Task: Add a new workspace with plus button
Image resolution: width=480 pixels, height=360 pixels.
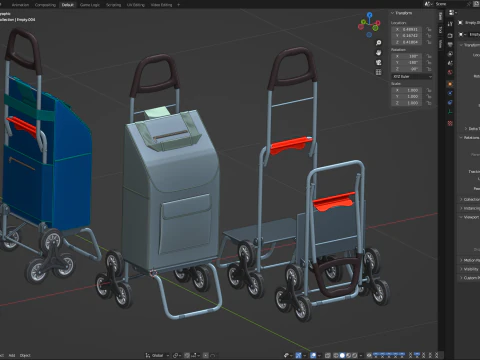Action: [x=178, y=5]
